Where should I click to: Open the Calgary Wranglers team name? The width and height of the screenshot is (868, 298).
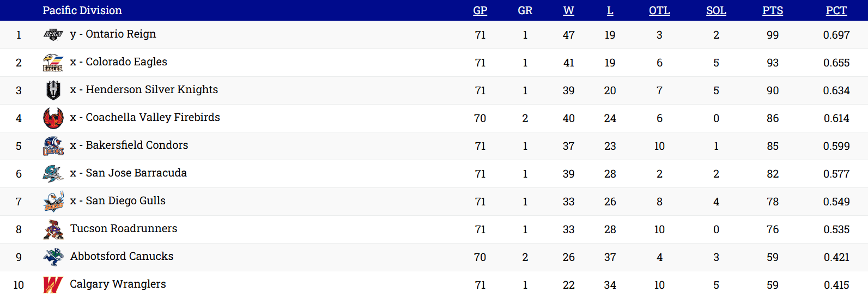tap(118, 284)
